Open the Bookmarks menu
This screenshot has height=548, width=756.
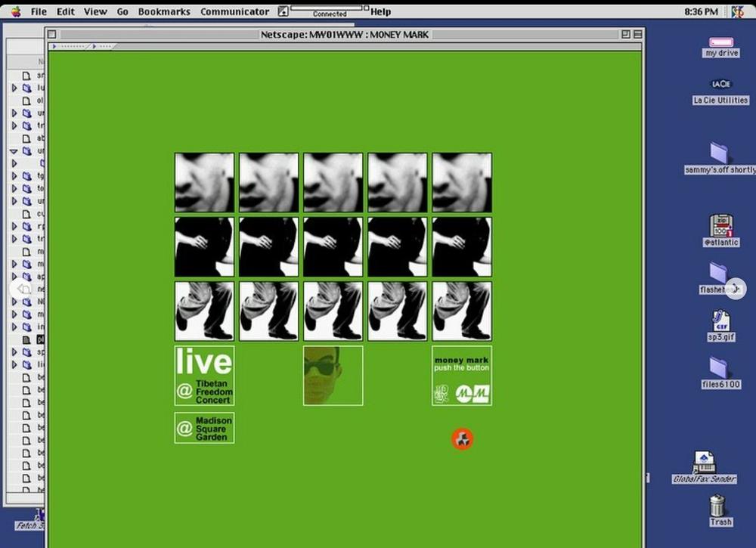(164, 11)
